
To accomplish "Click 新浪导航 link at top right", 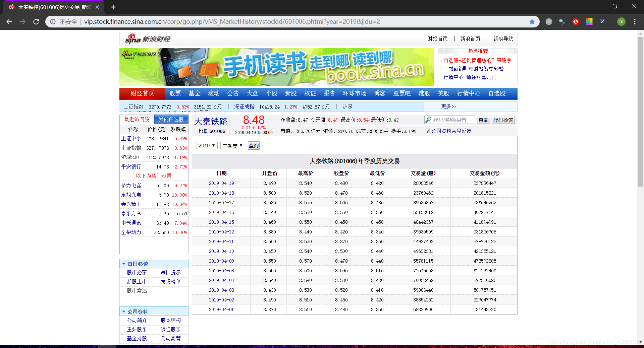I will pos(503,39).
